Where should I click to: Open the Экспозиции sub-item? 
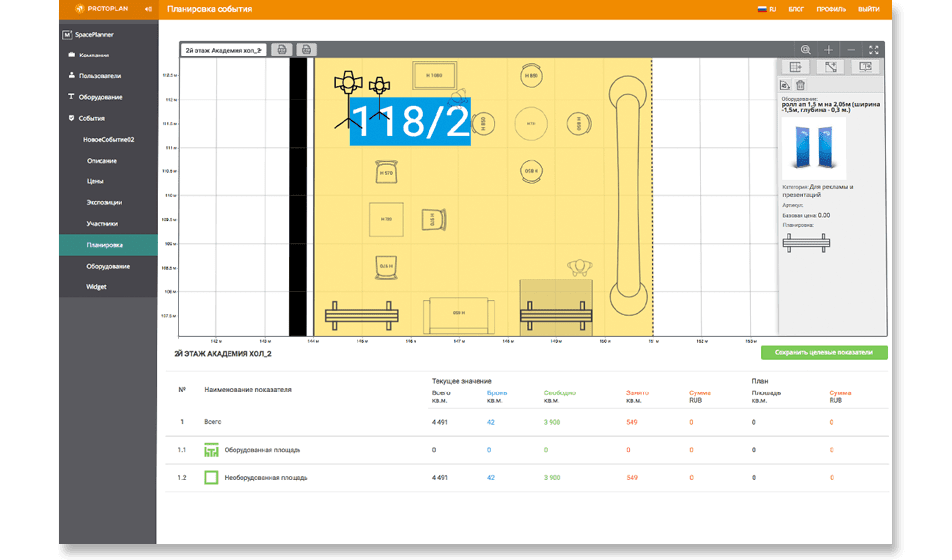click(x=104, y=202)
